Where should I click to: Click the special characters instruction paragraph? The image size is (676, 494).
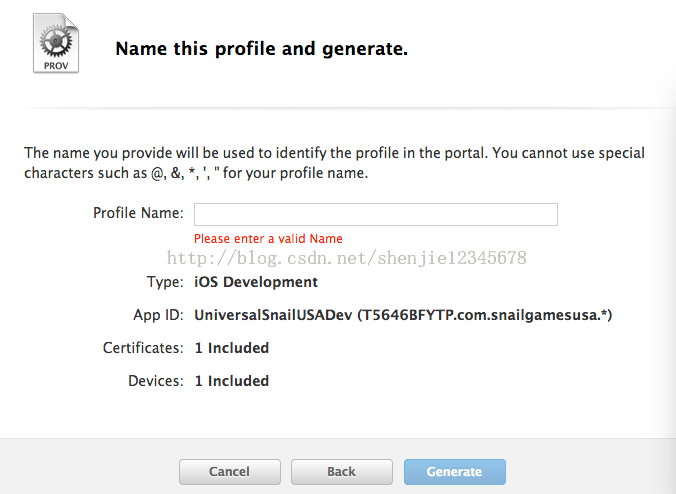pyautogui.click(x=334, y=163)
